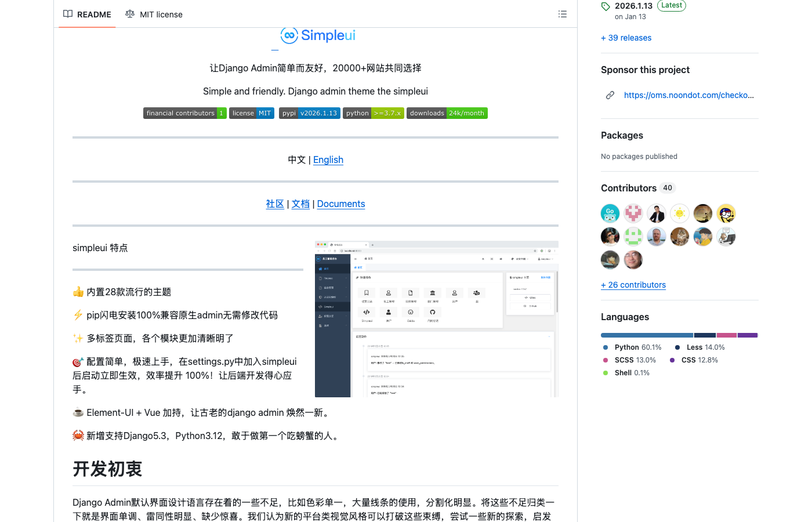Click the release tag icon
This screenshot has width=812, height=522.
tap(606, 6)
